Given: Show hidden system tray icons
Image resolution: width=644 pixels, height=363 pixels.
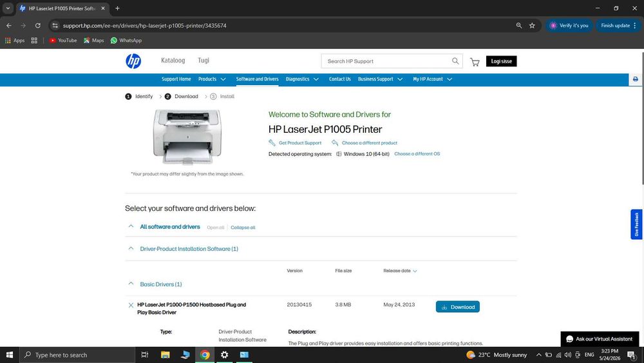Looking at the screenshot, I should 538,355.
